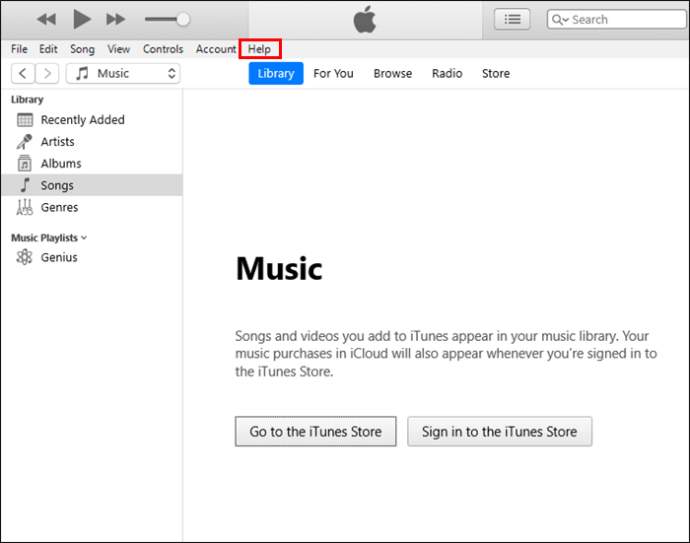Select the Library tab
Viewport: 690px width, 543px height.
pos(276,73)
